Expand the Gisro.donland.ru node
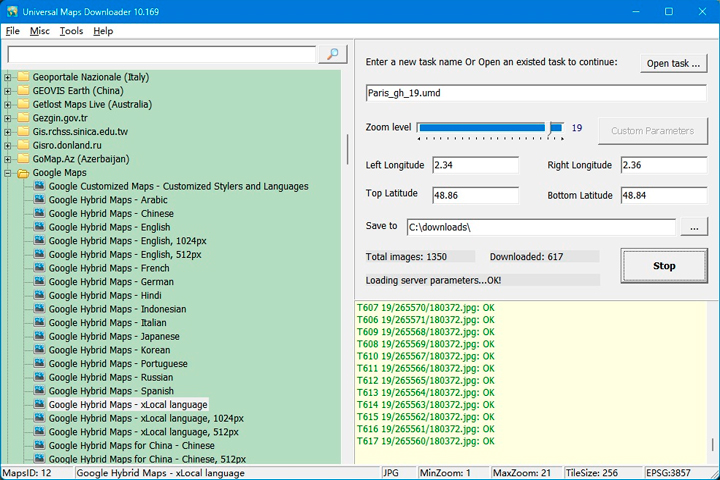The image size is (720, 480). pyautogui.click(x=7, y=146)
